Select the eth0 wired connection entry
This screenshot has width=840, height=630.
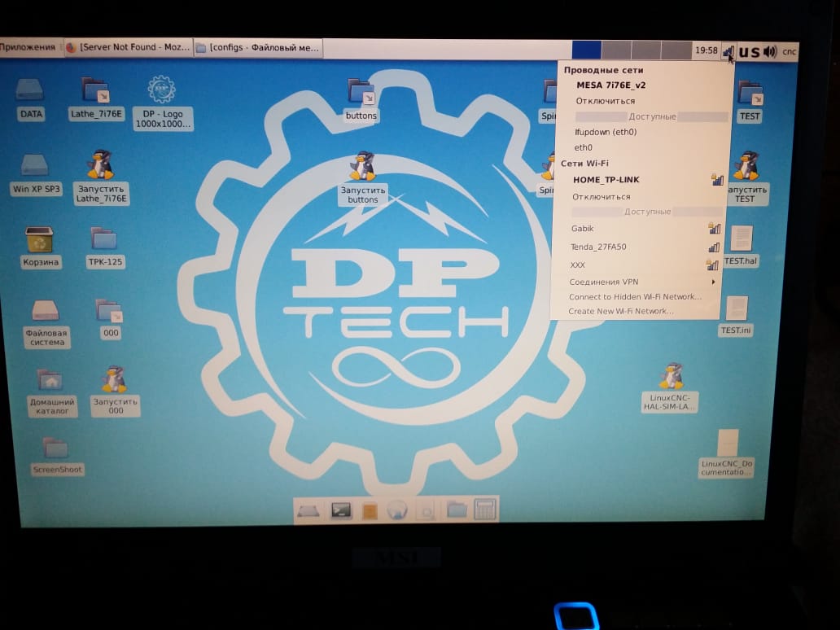641,147
